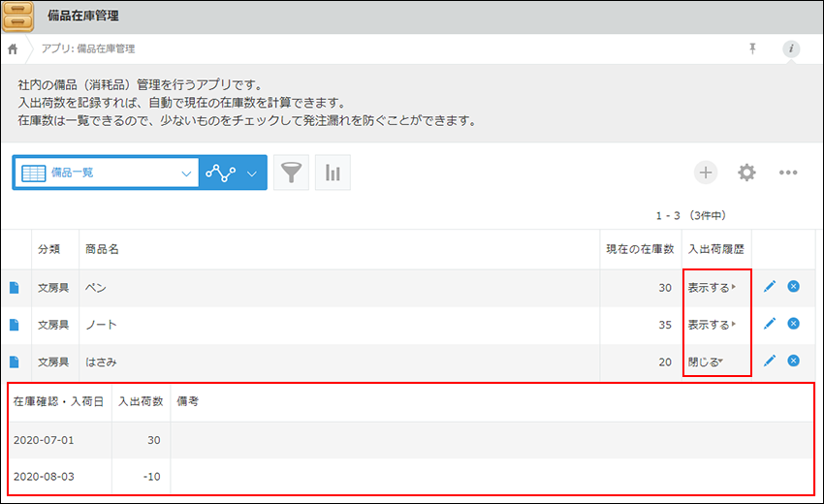Delete the ノート record
The width and height of the screenshot is (824, 504).
794,323
